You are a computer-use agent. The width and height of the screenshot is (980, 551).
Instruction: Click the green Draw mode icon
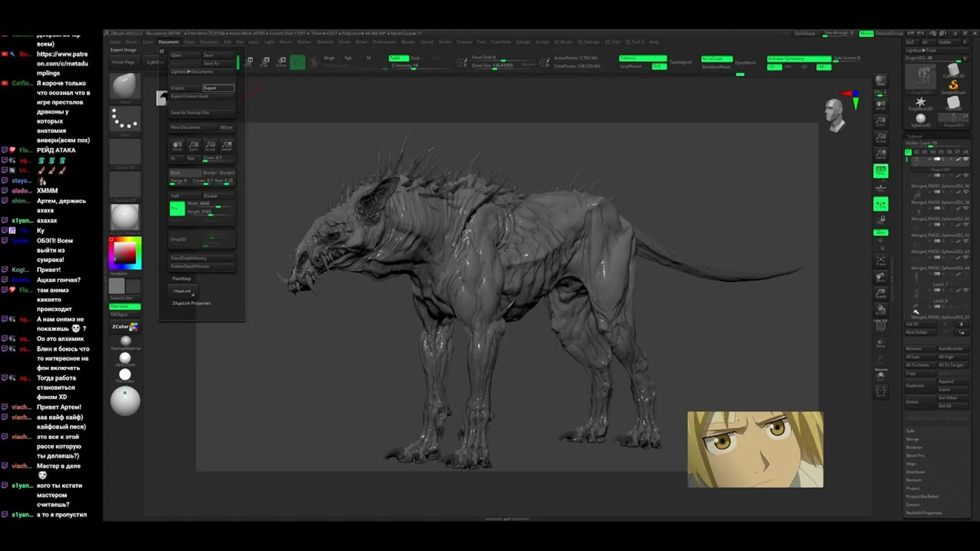[x=298, y=62]
